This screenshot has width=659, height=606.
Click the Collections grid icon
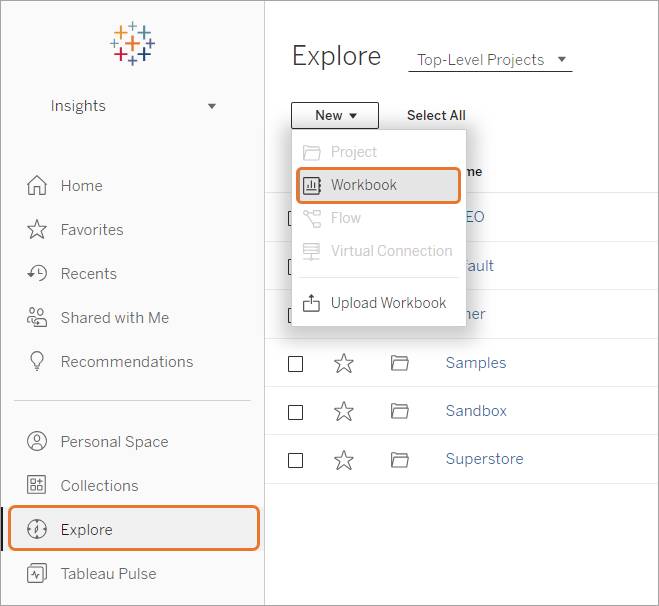point(37,485)
